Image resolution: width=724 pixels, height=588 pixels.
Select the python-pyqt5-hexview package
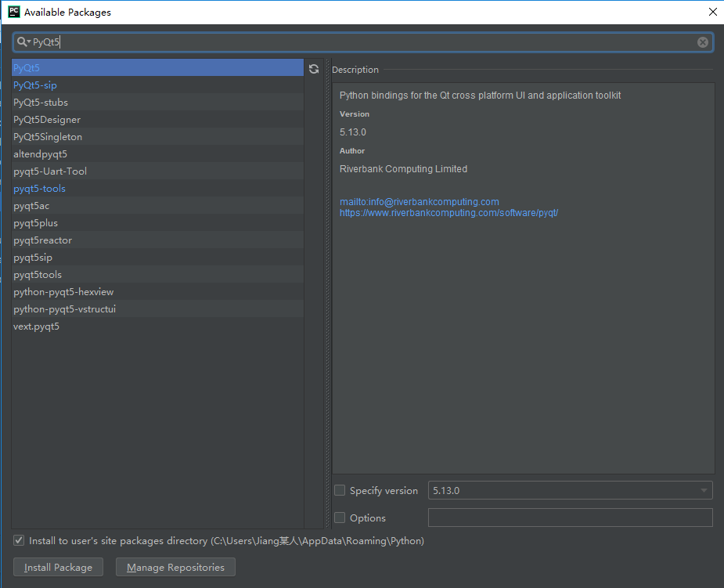pos(157,292)
